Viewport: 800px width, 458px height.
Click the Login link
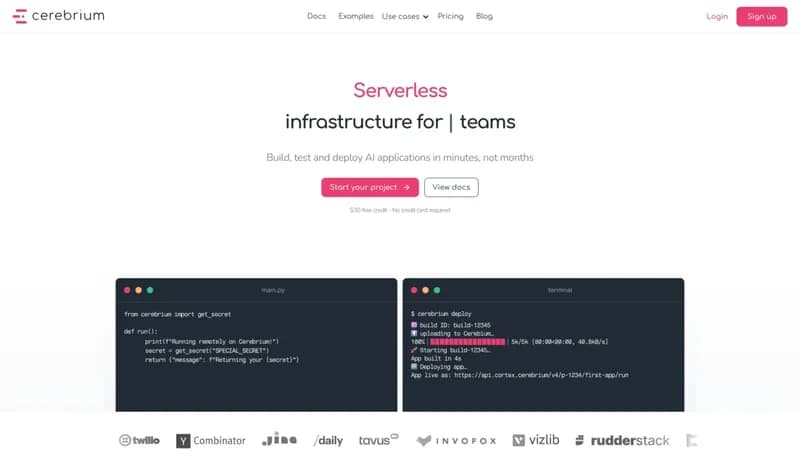pos(717,16)
